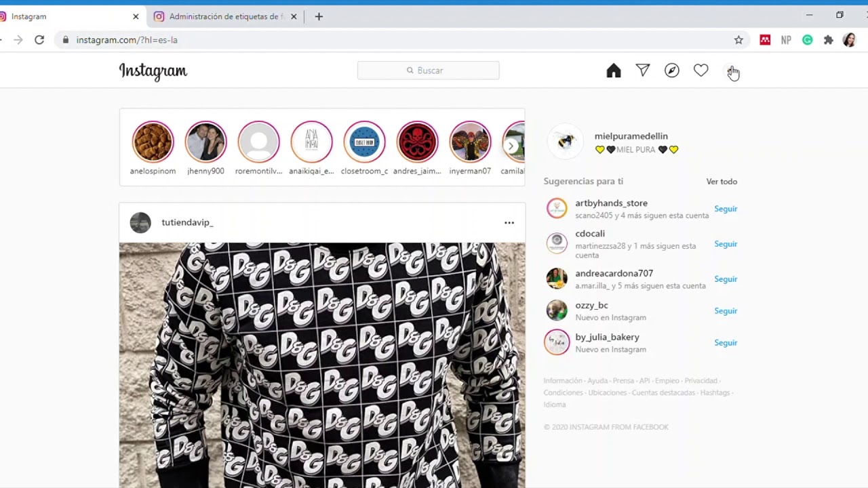Open the red browser extension icon
Viewport: 868px width, 488px height.
(x=765, y=40)
